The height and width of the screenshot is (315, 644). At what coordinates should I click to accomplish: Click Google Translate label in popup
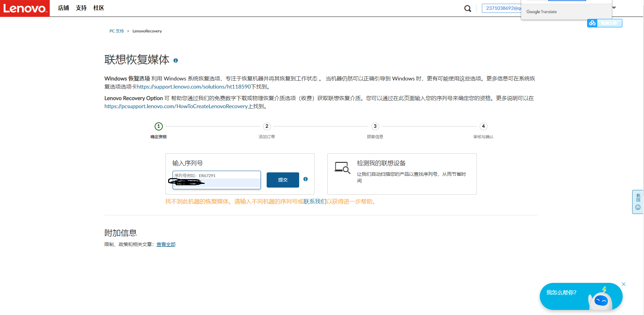click(541, 12)
